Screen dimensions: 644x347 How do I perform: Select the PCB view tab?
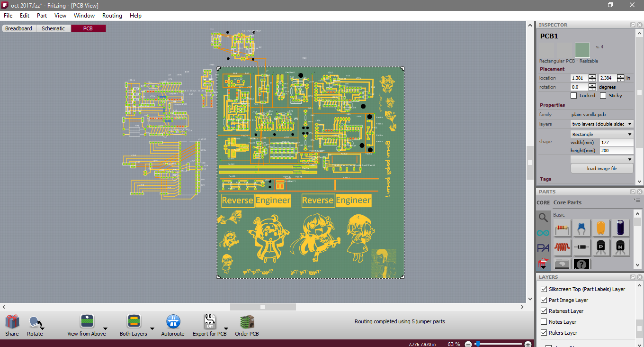[x=89, y=28]
